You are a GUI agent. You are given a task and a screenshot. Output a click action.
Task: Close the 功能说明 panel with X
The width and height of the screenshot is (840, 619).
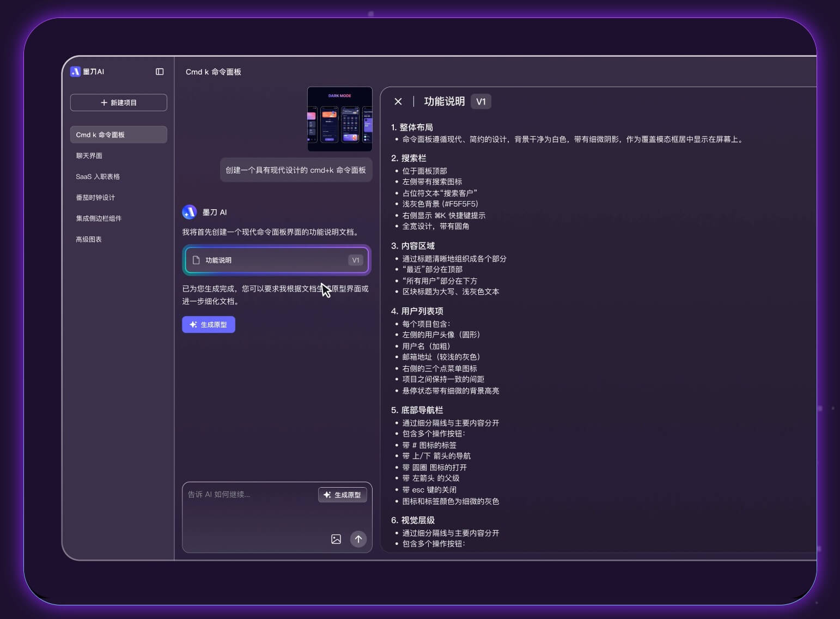[398, 101]
